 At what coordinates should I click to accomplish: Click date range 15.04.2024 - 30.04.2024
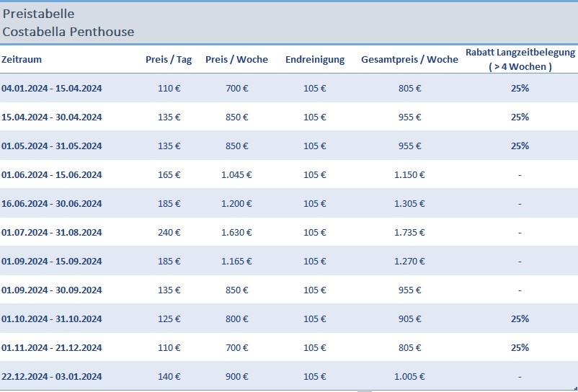[x=52, y=117]
